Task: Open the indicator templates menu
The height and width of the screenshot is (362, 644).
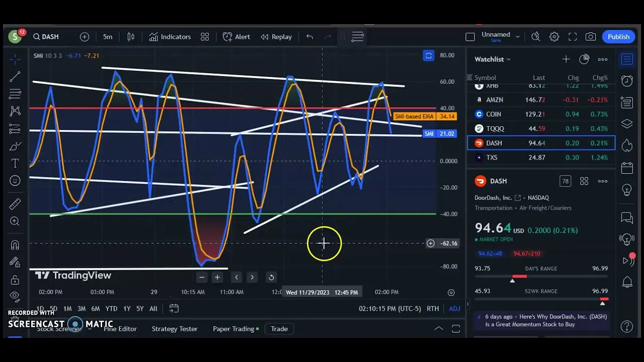Action: (x=205, y=37)
